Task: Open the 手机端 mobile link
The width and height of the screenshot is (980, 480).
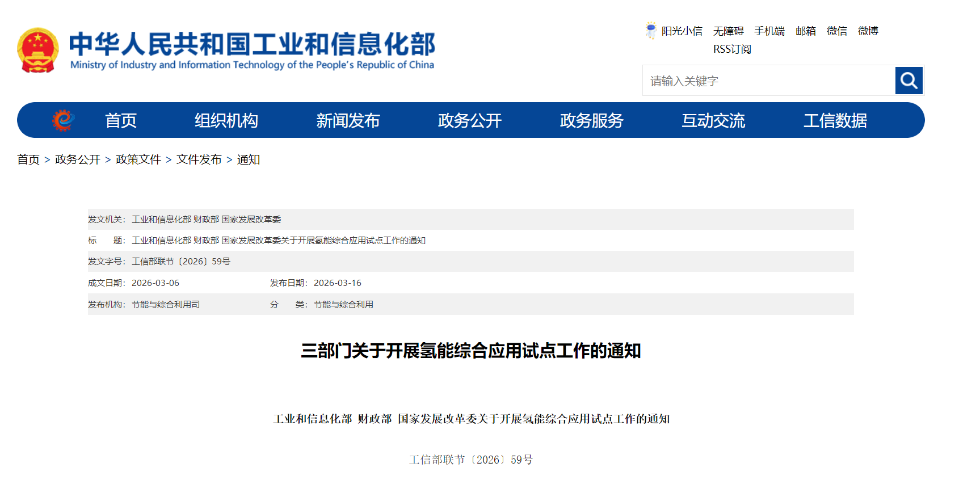Action: (x=769, y=31)
